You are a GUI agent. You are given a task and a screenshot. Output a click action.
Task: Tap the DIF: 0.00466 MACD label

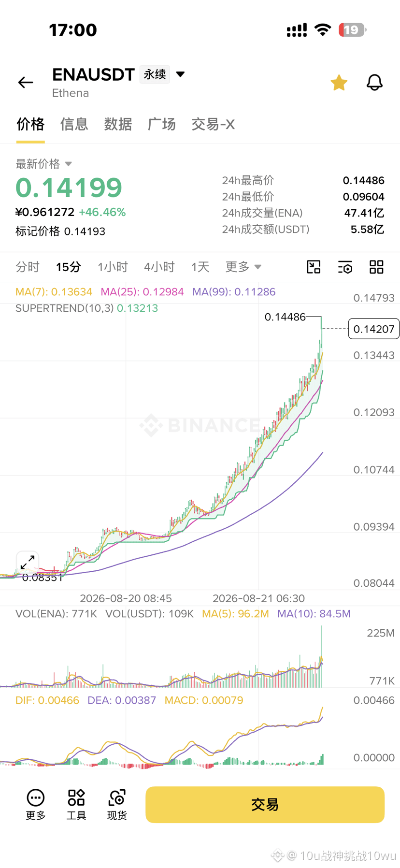pyautogui.click(x=47, y=700)
